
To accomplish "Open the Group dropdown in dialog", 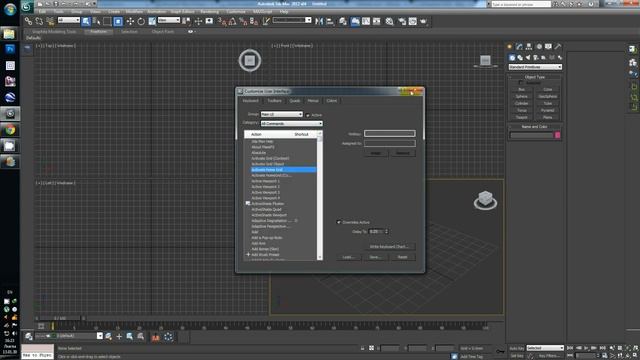I will tap(282, 115).
